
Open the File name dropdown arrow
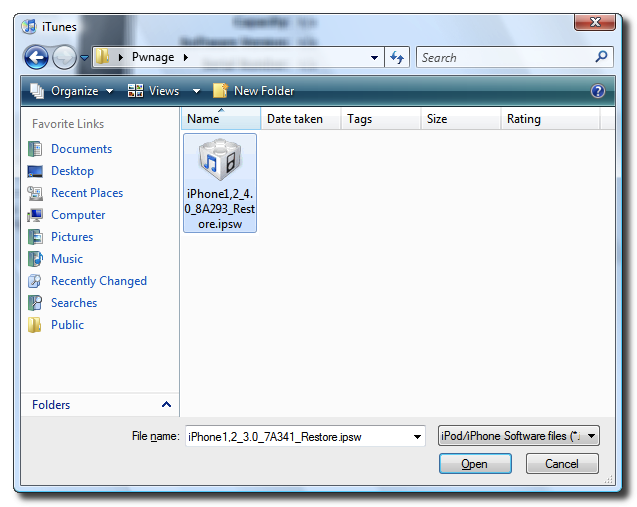(x=417, y=437)
